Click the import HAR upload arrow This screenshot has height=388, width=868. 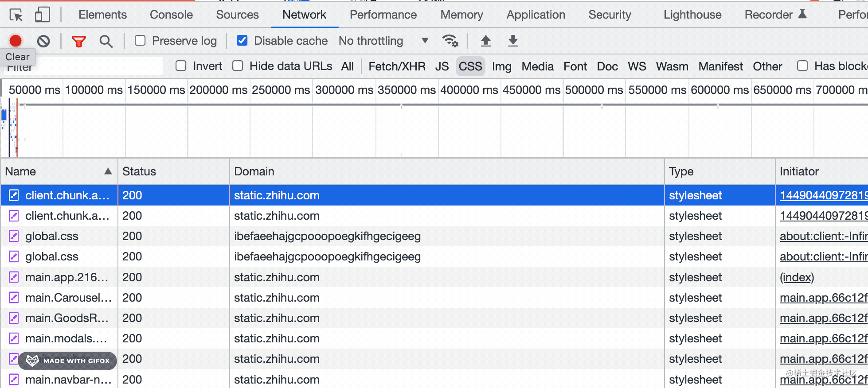pos(486,41)
